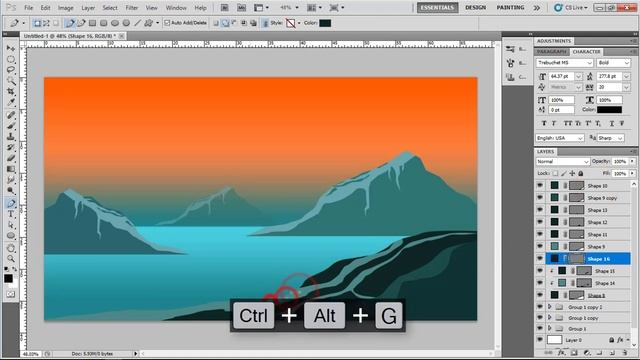Choose the Line shape in options bar
This screenshot has width=640, height=360.
point(138,23)
